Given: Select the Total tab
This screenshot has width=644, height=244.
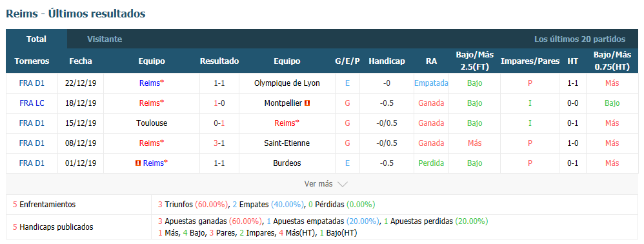Looking at the screenshot, I should tap(36, 39).
